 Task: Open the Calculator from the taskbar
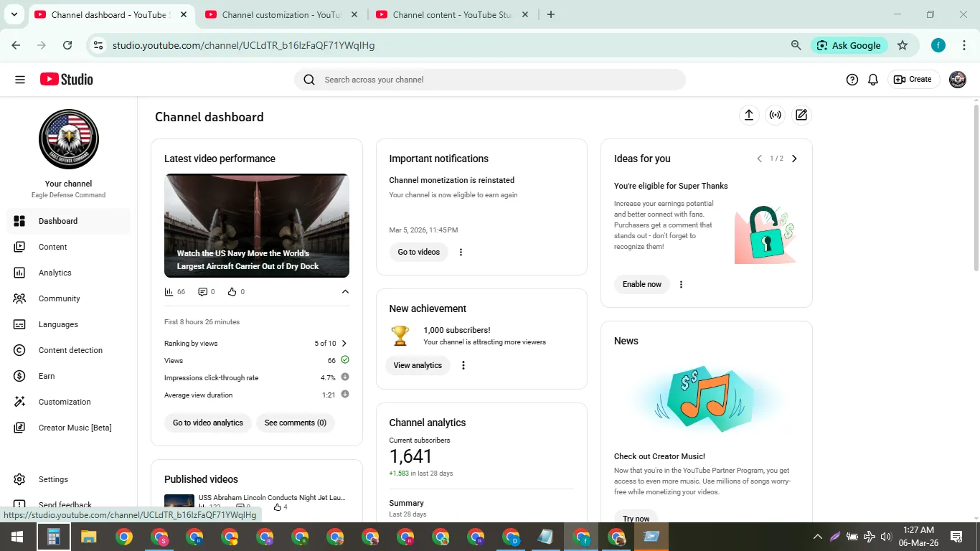point(53,537)
